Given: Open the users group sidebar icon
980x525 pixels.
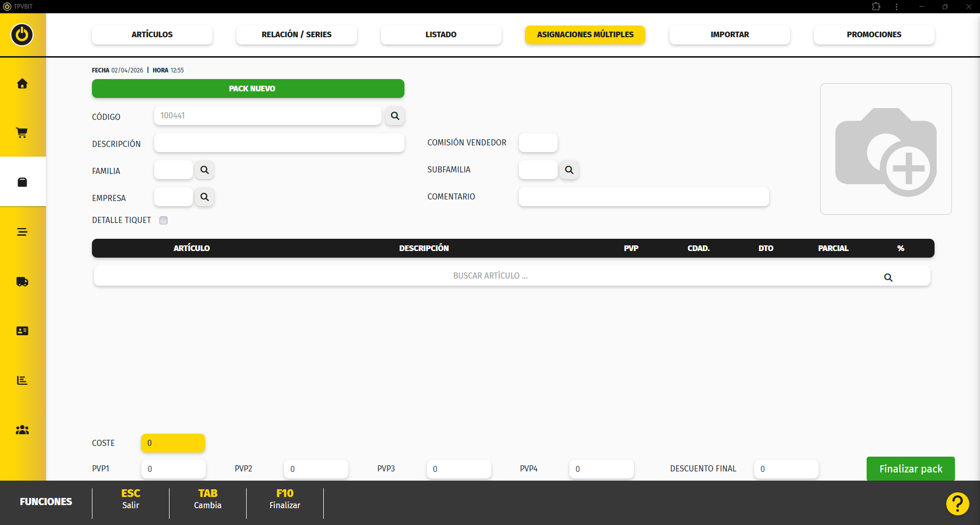Looking at the screenshot, I should pyautogui.click(x=22, y=430).
